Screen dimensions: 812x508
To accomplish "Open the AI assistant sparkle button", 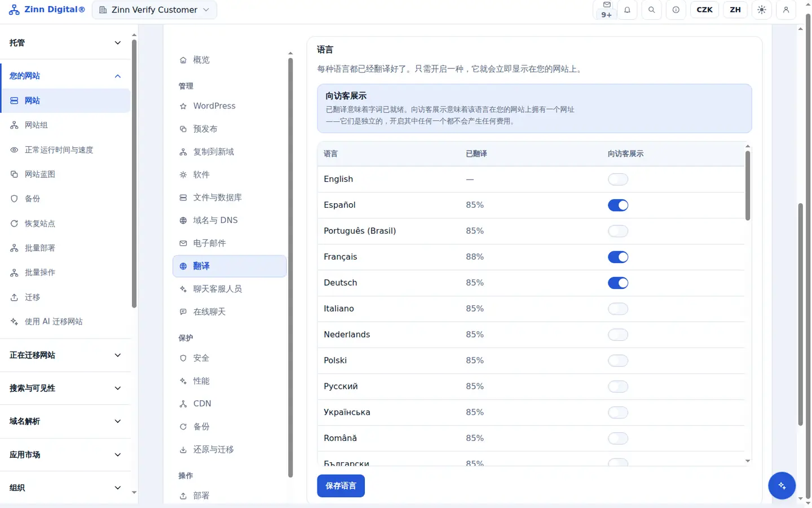I will coord(782,485).
